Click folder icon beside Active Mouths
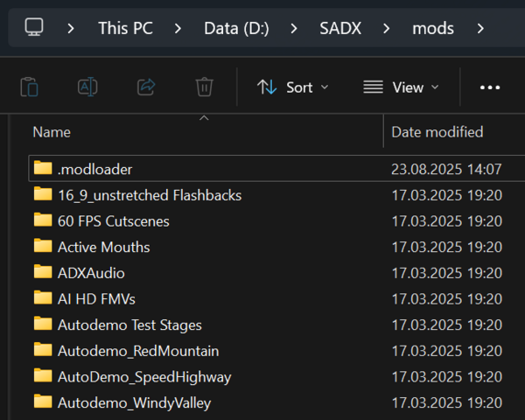525x420 pixels. point(43,246)
